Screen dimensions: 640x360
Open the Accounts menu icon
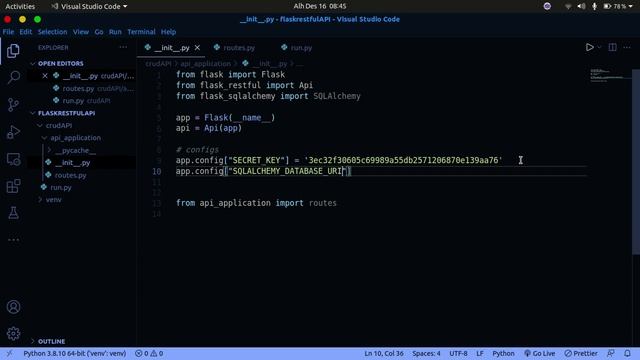click(13, 307)
